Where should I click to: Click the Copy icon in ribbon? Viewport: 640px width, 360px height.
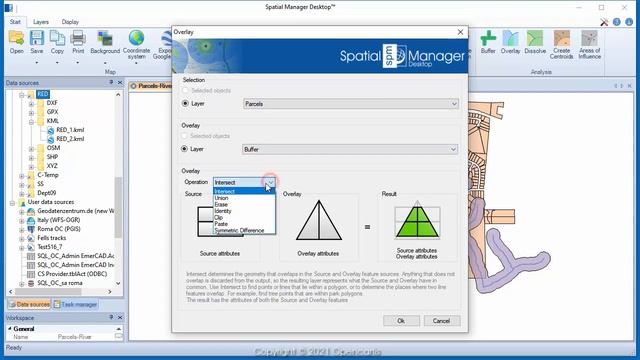pyautogui.click(x=57, y=42)
